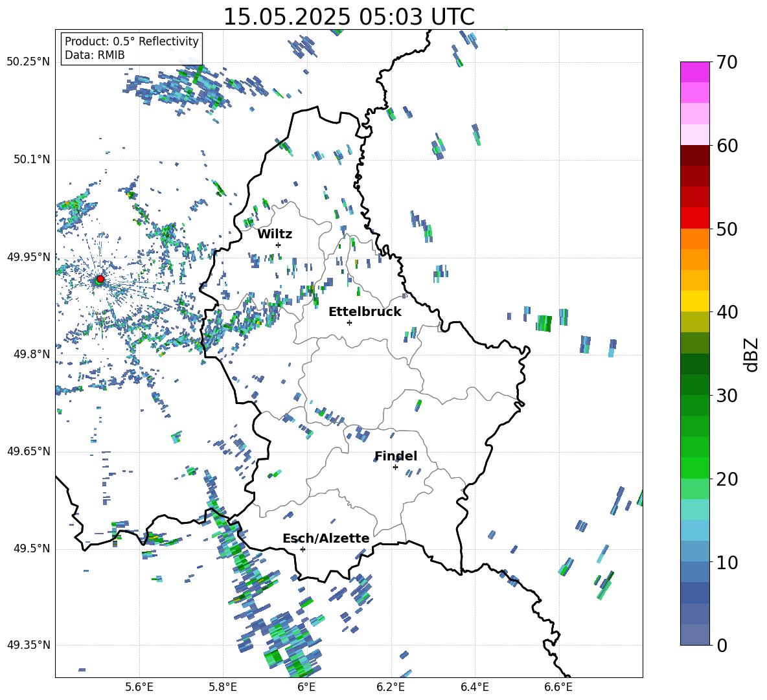Click the dBZ colorbar axis label
The width and height of the screenshot is (767, 700).
pyautogui.click(x=752, y=354)
